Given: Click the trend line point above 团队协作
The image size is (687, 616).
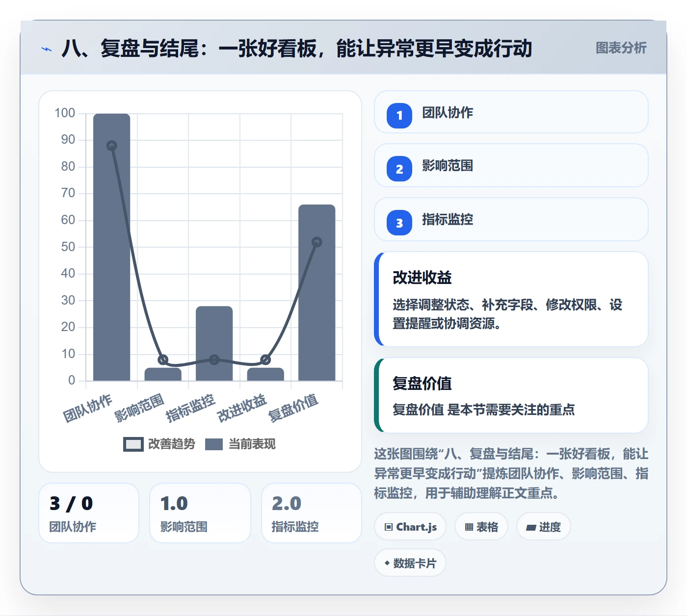Looking at the screenshot, I should (112, 146).
